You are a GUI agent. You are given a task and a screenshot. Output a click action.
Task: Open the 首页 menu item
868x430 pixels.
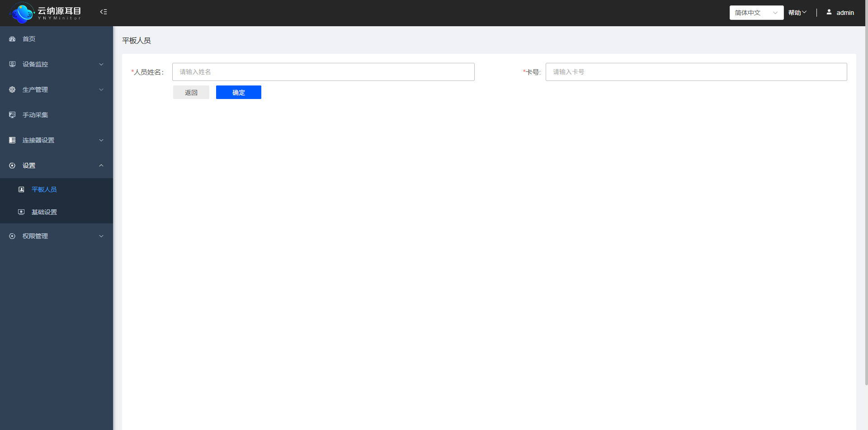29,39
